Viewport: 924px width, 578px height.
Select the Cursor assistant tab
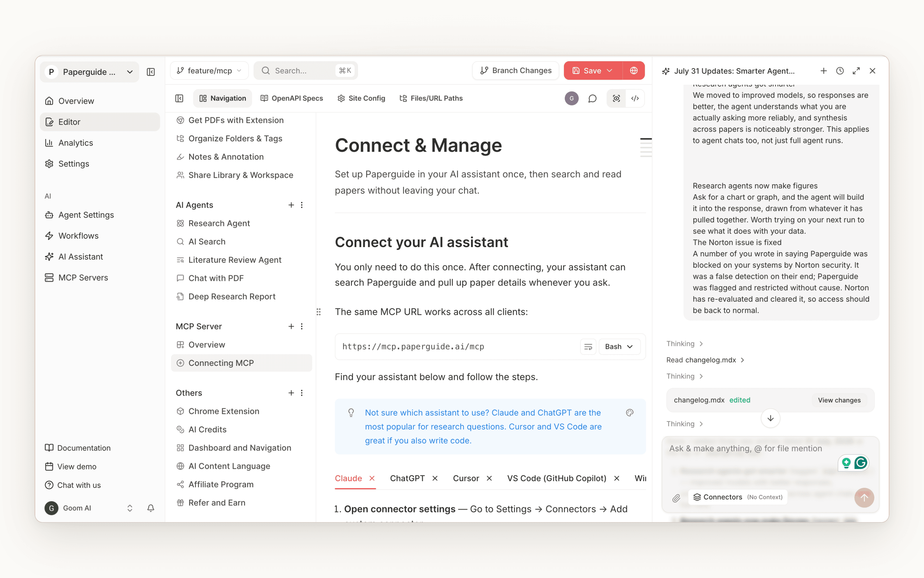tap(466, 478)
